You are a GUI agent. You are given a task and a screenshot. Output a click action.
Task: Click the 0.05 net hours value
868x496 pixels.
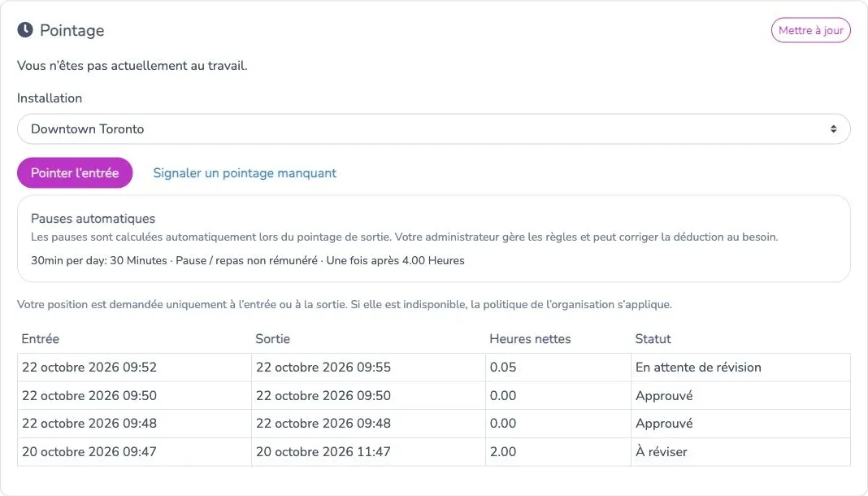[503, 367]
